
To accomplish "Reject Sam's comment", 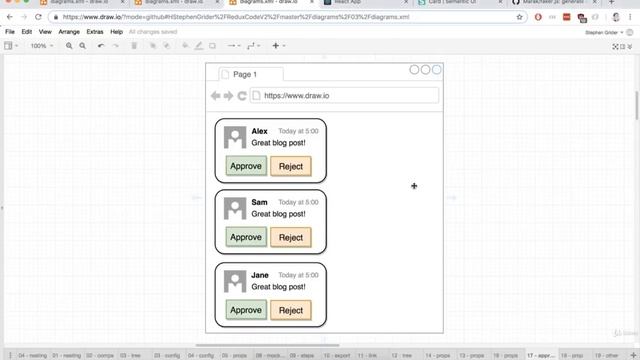I will pyautogui.click(x=291, y=237).
